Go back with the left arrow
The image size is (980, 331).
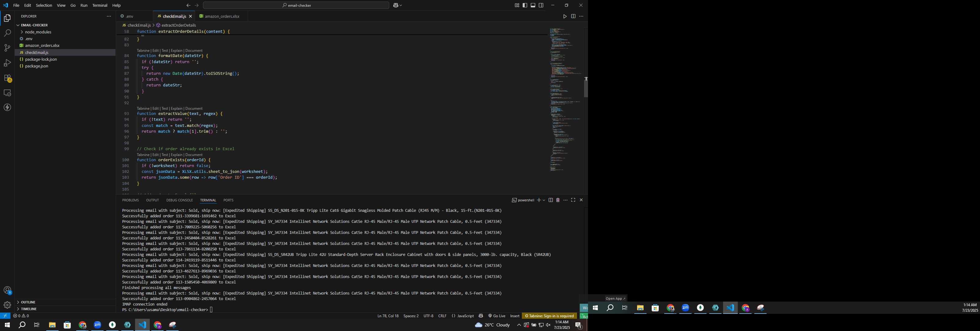[x=188, y=5]
